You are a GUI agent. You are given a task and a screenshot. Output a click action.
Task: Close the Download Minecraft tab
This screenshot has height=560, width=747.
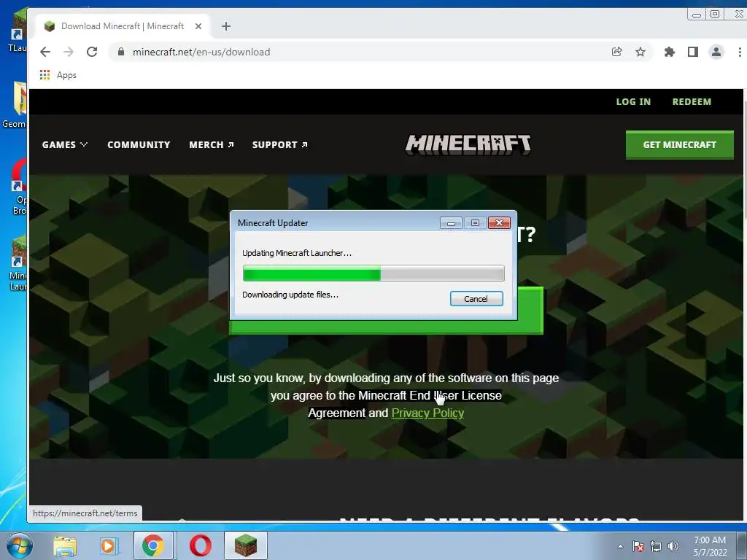point(198,26)
